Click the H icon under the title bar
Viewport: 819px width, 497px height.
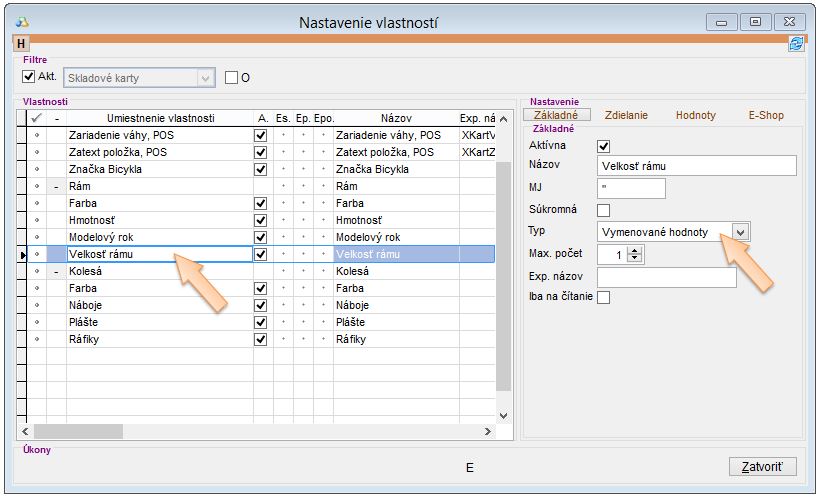pos(20,43)
